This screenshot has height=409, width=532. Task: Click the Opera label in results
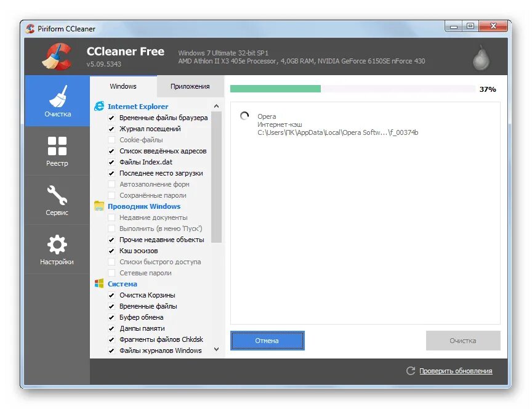coord(267,116)
